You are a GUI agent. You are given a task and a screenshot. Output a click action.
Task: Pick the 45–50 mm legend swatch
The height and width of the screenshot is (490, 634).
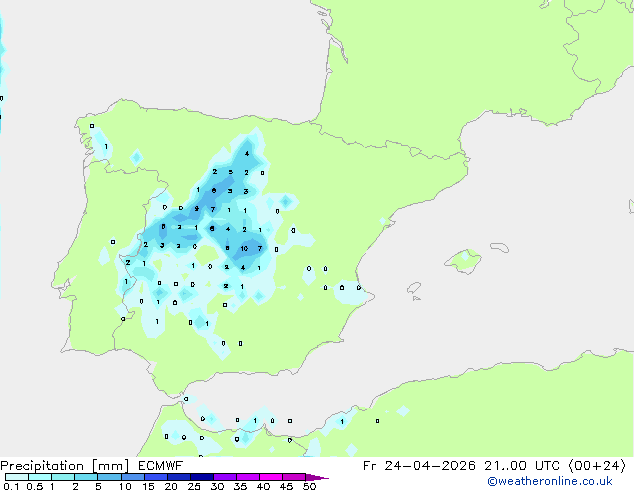[x=294, y=477]
